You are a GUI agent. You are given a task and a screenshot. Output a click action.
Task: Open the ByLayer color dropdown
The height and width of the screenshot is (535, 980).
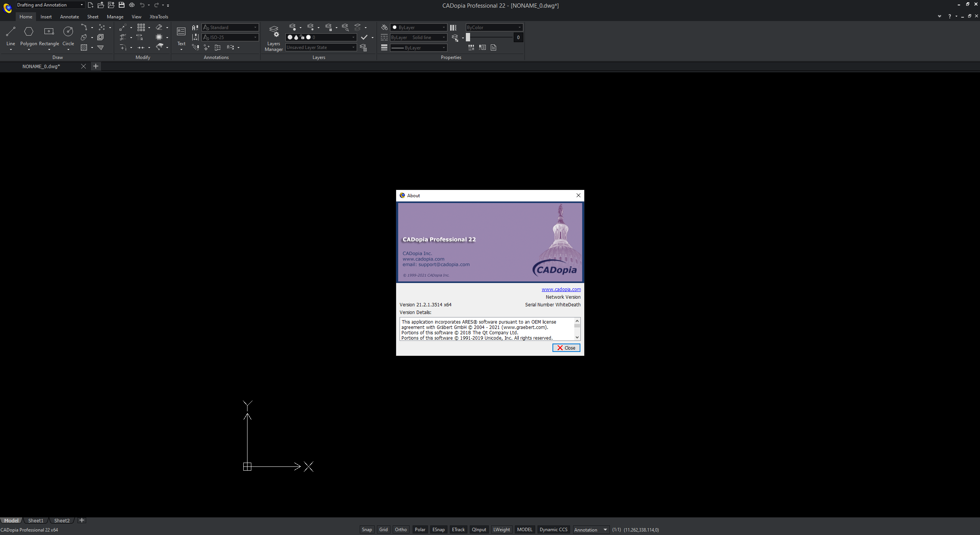point(419,27)
